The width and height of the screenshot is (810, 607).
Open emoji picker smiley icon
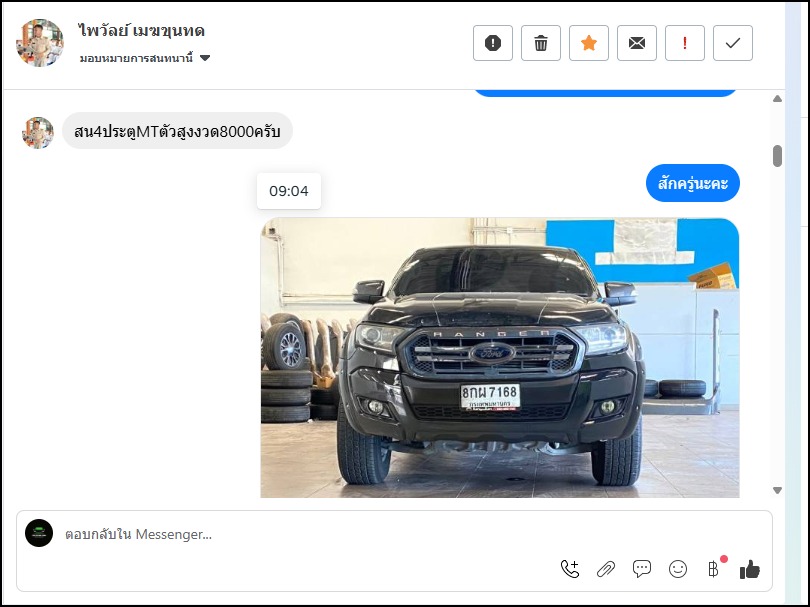click(678, 569)
